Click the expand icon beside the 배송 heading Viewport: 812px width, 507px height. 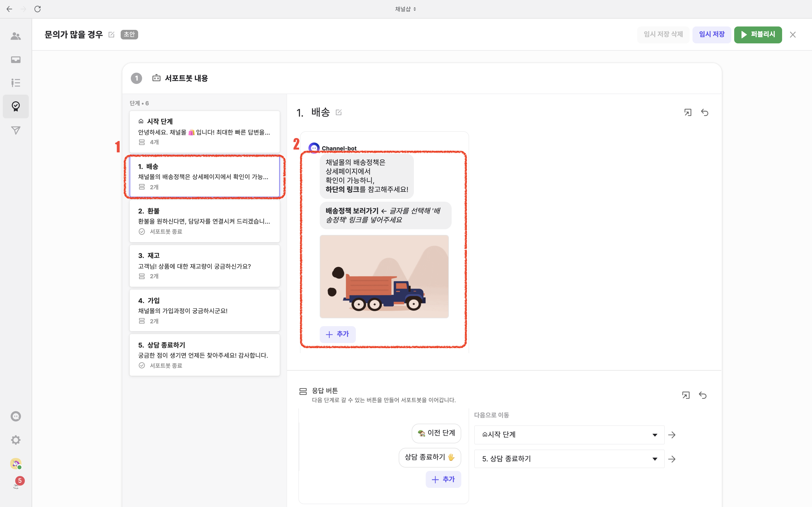point(688,112)
